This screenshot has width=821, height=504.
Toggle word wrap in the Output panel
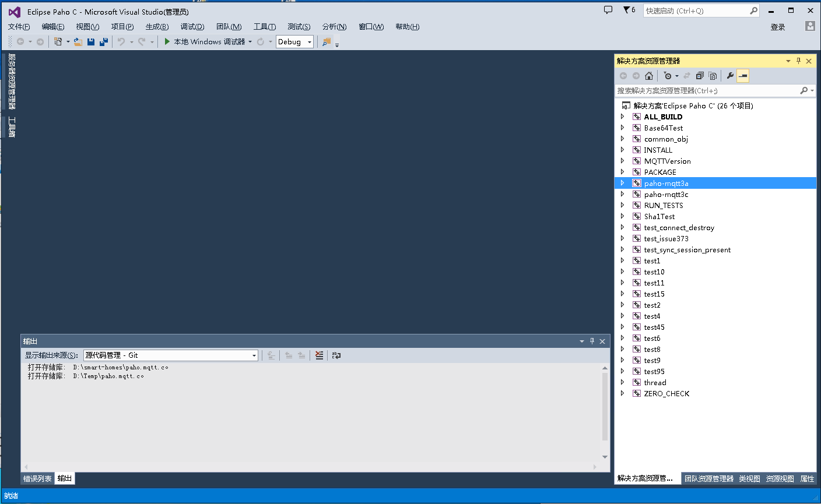tap(336, 355)
